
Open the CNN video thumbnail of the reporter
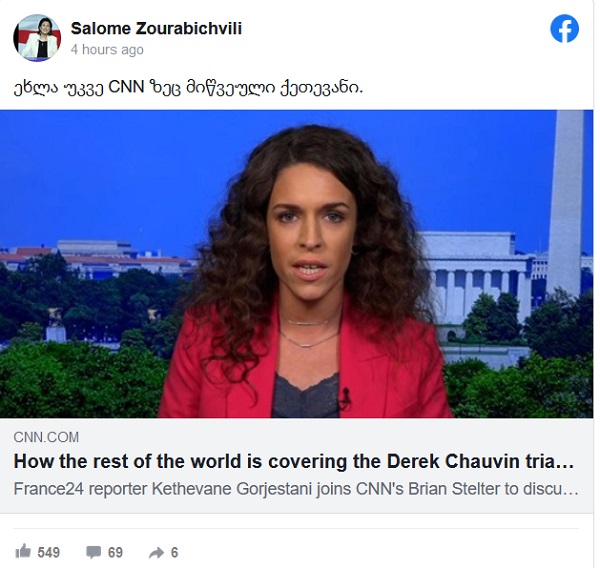coord(297,264)
